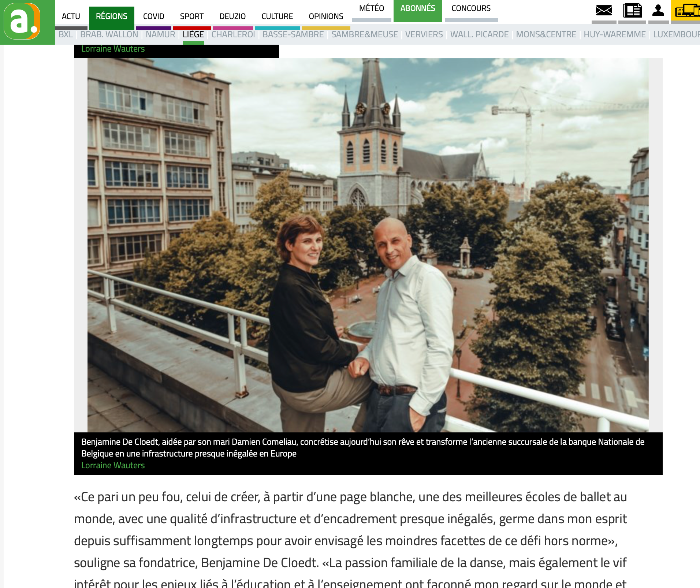Open the OPINIONS section

point(326,16)
